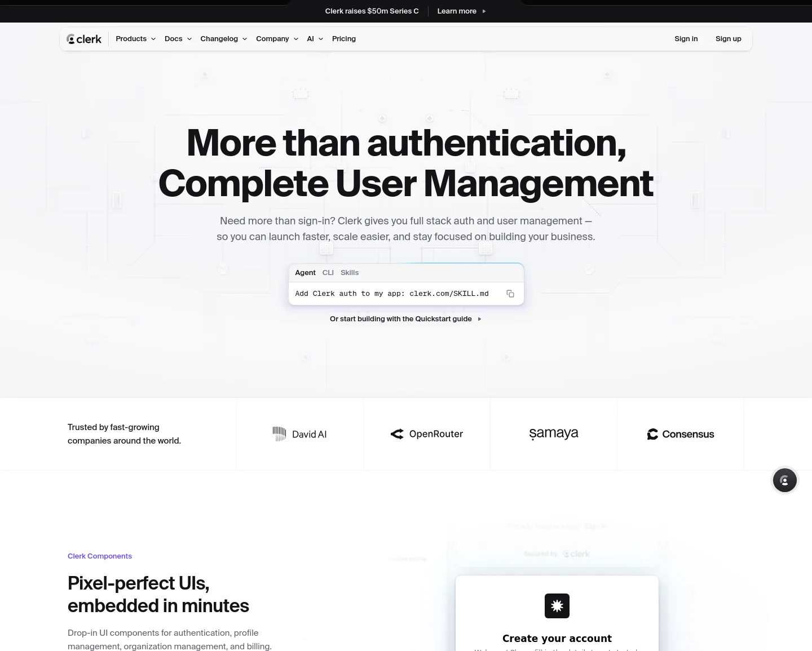The width and height of the screenshot is (812, 651).
Task: Switch to the Skills tab
Action: (350, 273)
